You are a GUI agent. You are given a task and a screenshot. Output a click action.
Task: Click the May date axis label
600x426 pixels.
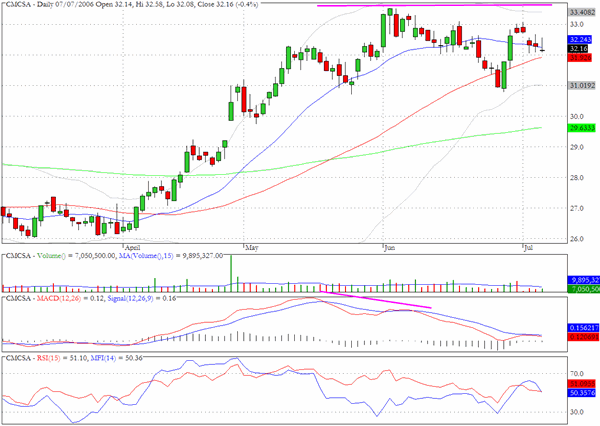[x=251, y=248]
